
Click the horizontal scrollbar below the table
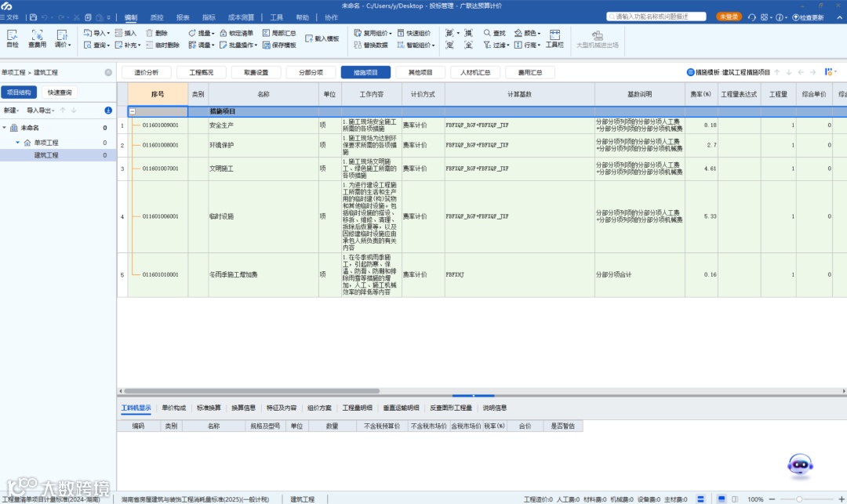tap(252, 391)
